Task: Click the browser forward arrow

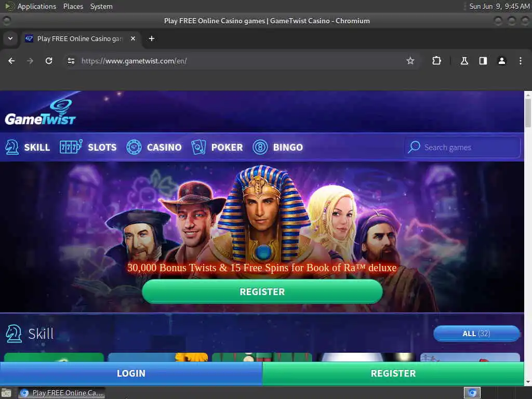Action: [30, 61]
